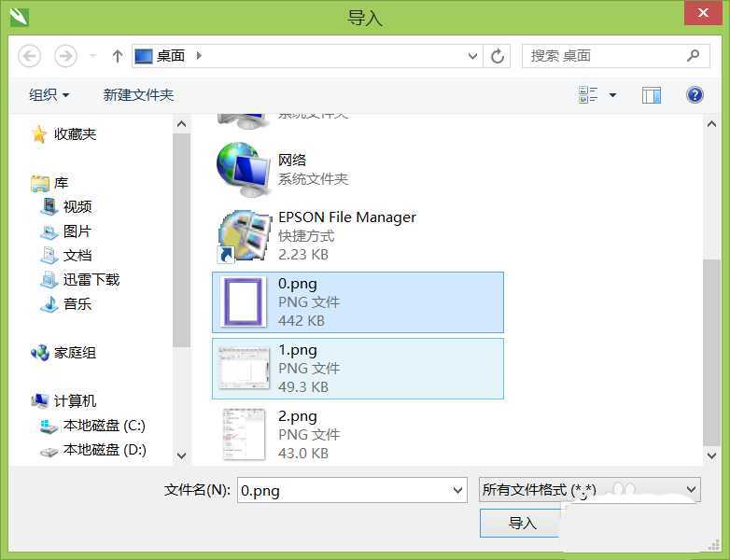Click the file list's up scroll arrow
730x560 pixels.
[711, 124]
